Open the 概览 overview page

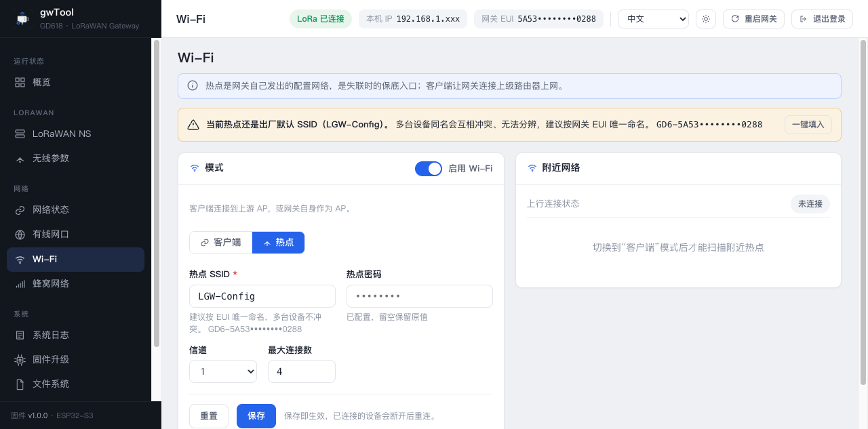[75, 82]
